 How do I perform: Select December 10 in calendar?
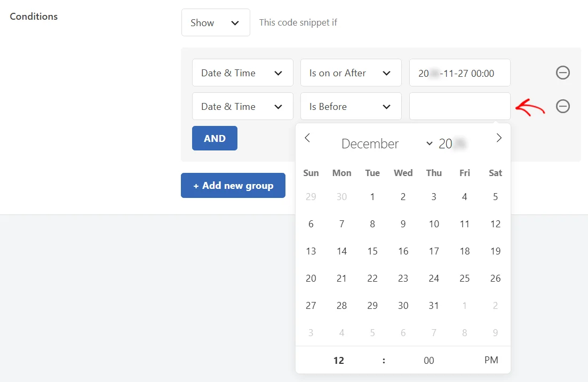(434, 224)
